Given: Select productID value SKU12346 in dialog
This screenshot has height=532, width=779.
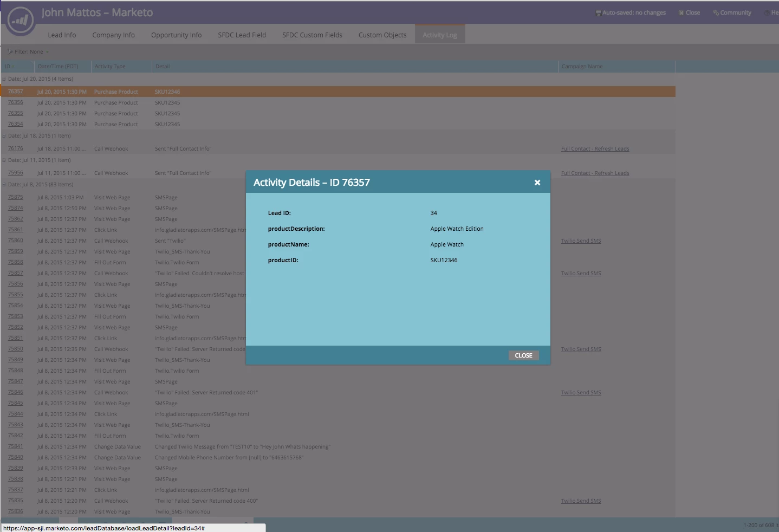Looking at the screenshot, I should pyautogui.click(x=444, y=260).
